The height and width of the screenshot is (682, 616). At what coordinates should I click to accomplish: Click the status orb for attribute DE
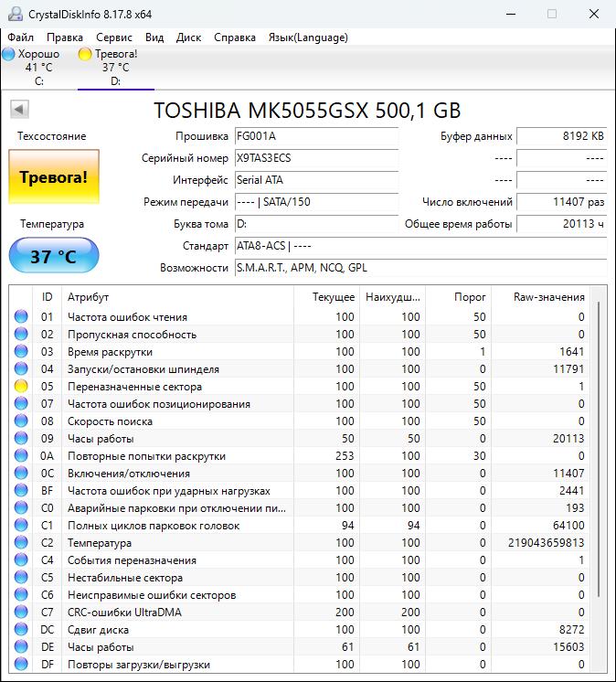tap(21, 647)
